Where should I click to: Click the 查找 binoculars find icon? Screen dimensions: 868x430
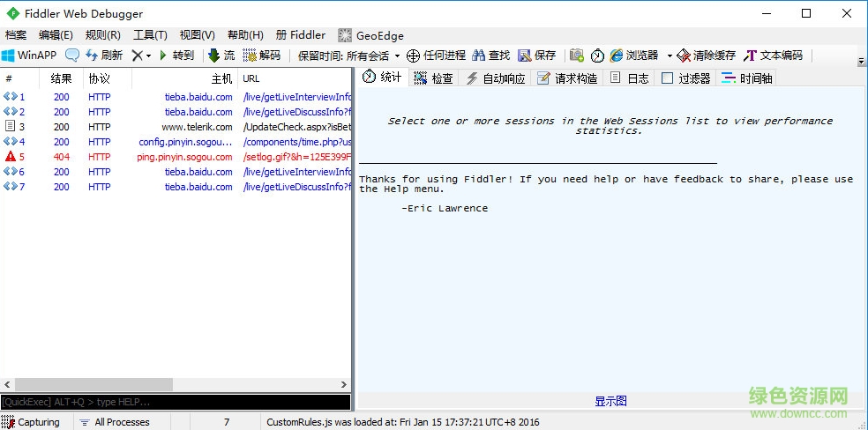pyautogui.click(x=478, y=56)
